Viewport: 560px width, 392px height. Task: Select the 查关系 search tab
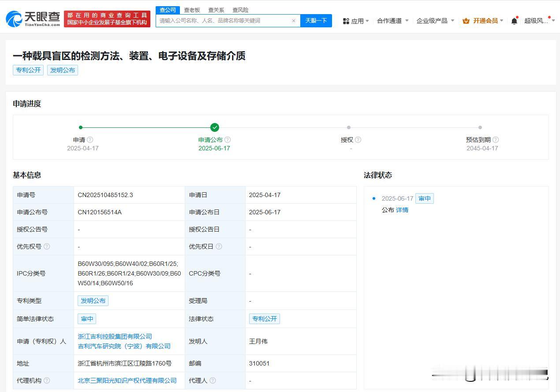tap(216, 10)
